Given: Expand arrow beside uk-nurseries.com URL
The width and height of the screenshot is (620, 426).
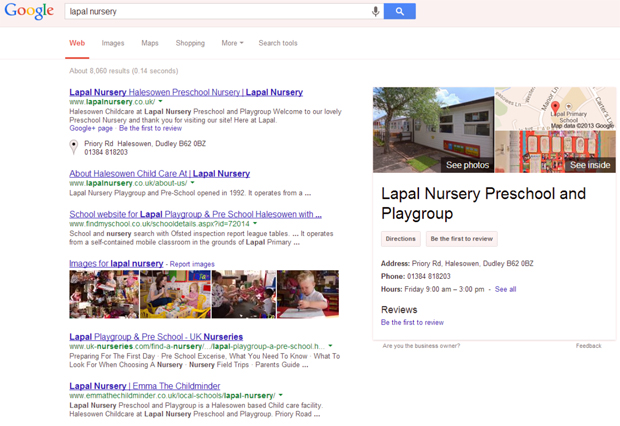Looking at the screenshot, I should coord(330,346).
